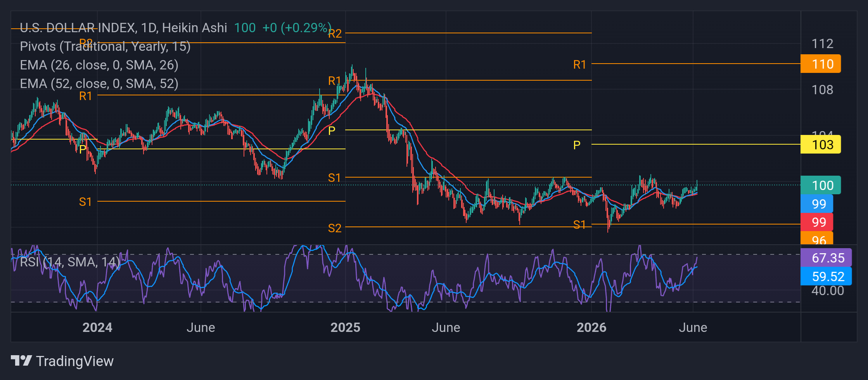Select the EMA (26, close, 0, SMA, 26) legend
The width and height of the screenshot is (868, 380).
99,65
